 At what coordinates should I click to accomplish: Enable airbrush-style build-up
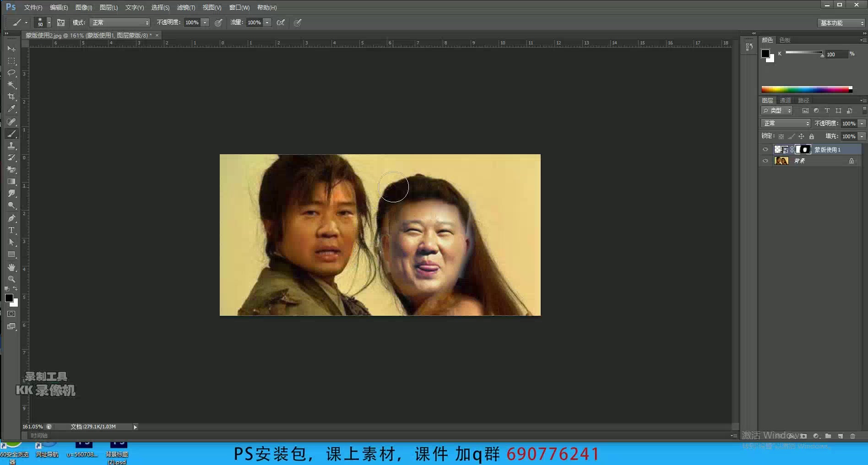(x=281, y=22)
